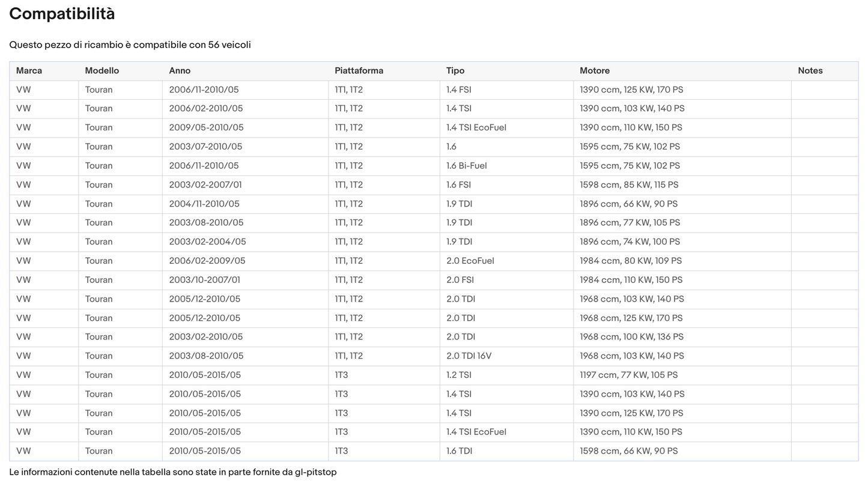Screen dimensions: 868x486
Task: Click the Anno column header
Action: [180, 71]
